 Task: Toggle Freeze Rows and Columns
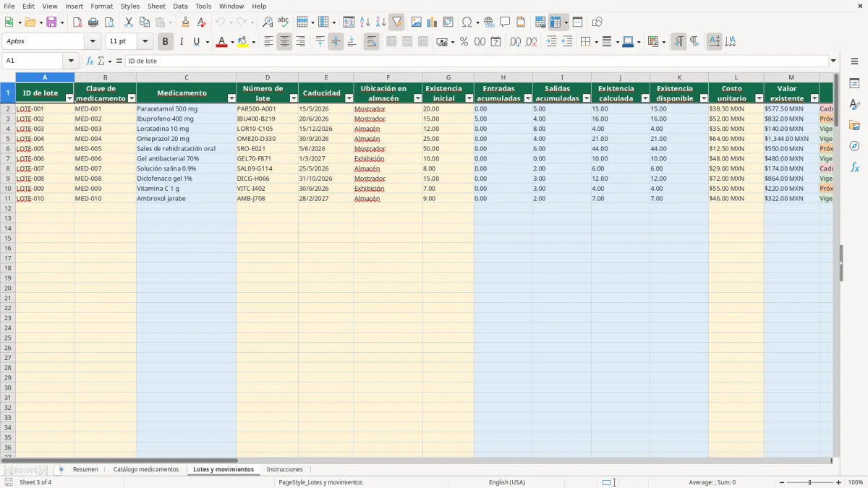coord(556,22)
